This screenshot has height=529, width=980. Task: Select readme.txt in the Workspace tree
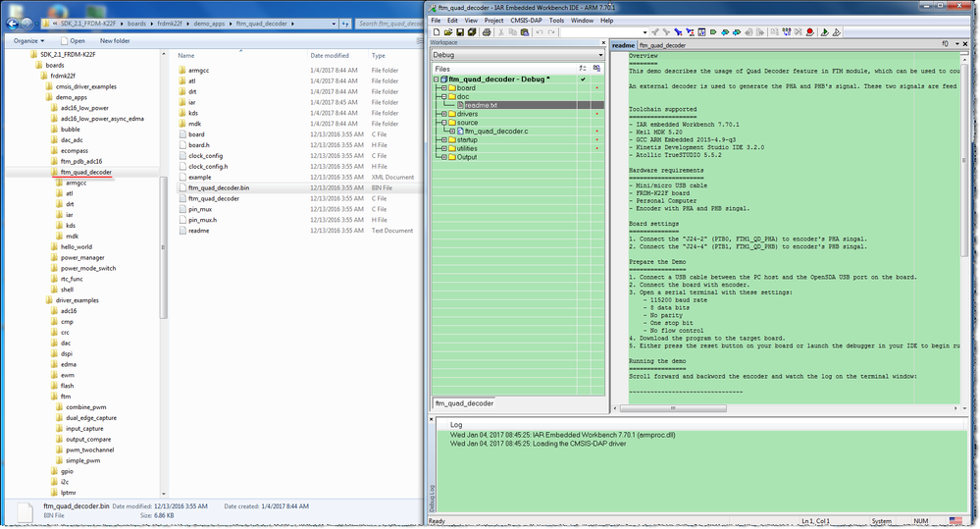point(481,105)
